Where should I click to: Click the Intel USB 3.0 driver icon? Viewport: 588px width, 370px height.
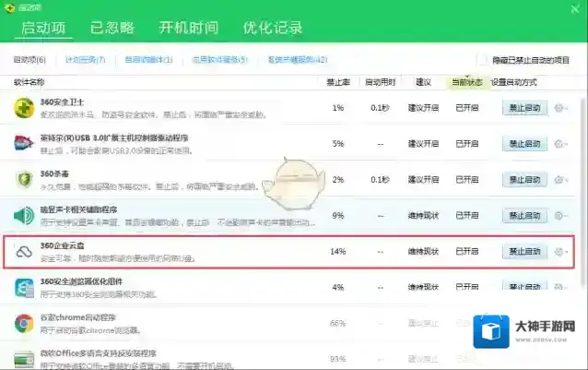25,144
